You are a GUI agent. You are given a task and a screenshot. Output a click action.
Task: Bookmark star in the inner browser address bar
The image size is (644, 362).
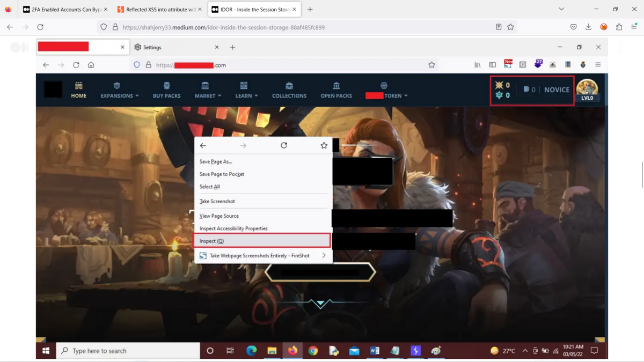click(431, 65)
